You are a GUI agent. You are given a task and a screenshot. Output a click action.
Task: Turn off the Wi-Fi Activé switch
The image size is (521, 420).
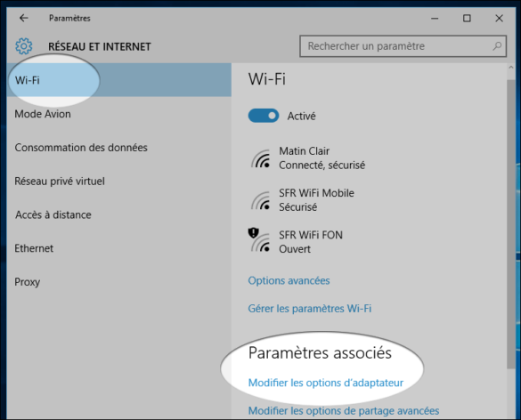(264, 116)
